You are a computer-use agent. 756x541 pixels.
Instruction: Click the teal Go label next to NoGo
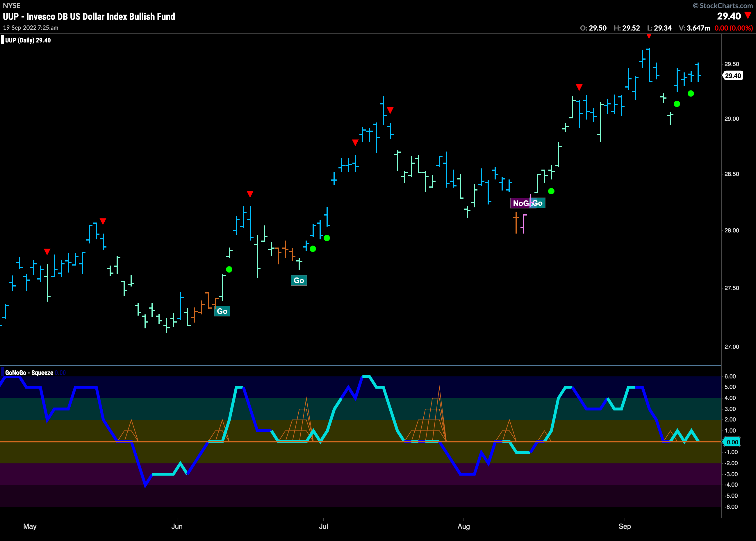pyautogui.click(x=538, y=203)
